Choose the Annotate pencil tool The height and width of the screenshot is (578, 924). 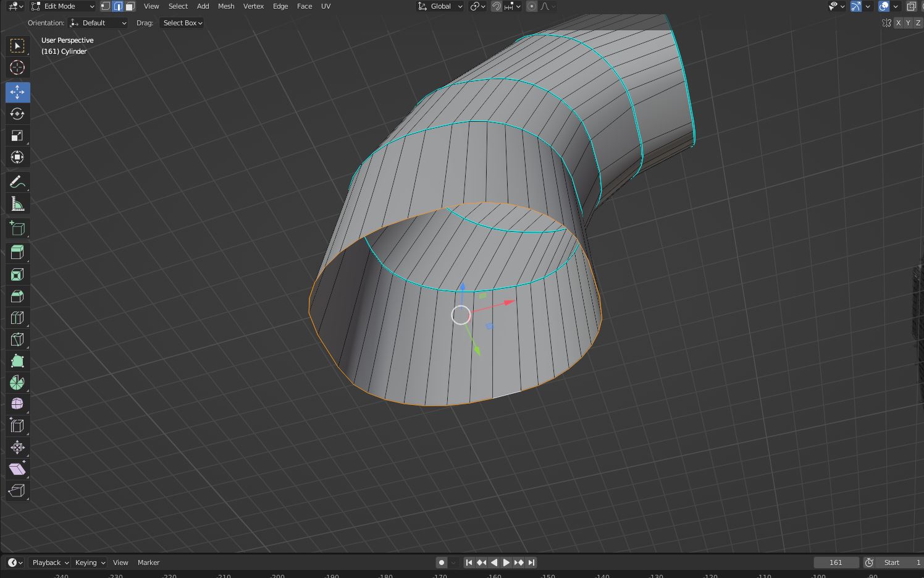coord(17,182)
